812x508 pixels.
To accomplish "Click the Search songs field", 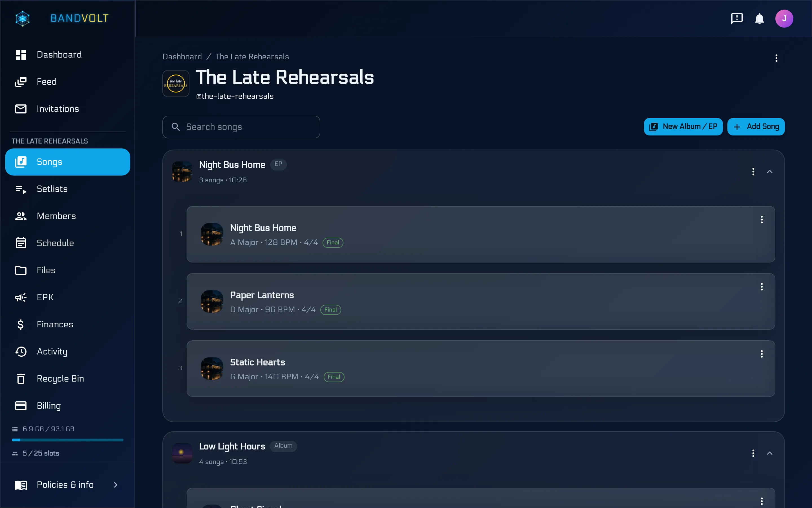I will (241, 127).
